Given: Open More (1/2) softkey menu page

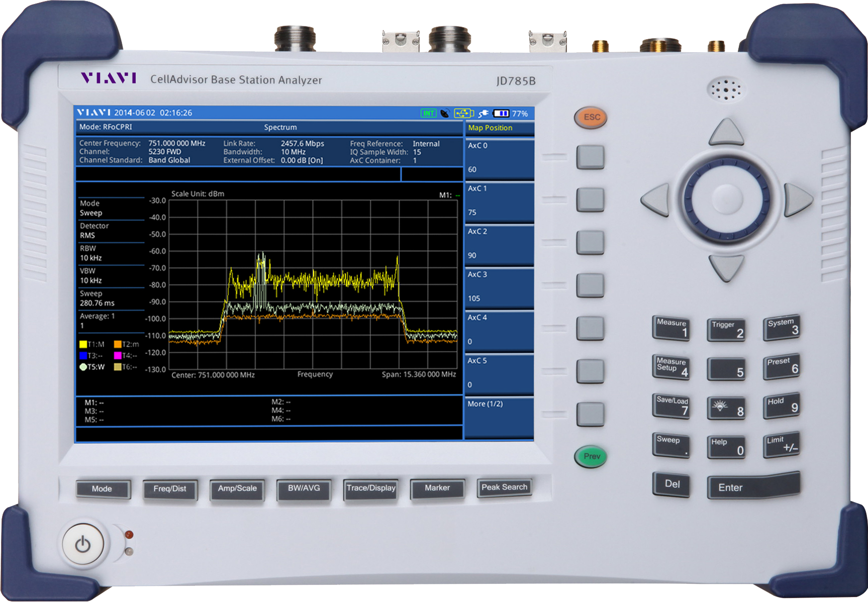Looking at the screenshot, I should [x=499, y=417].
